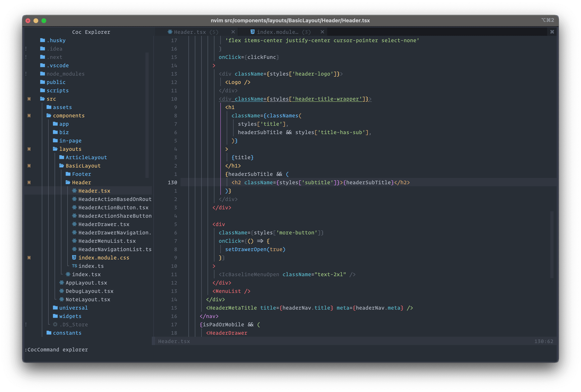The image size is (581, 392).
Task: Expand the BasicLayout folder
Action: [x=81, y=165]
